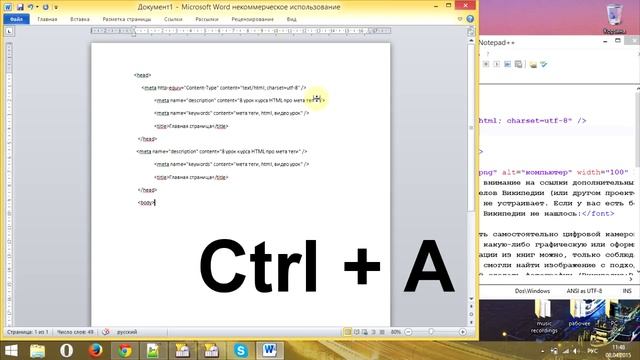Open Google Chrome from the taskbar

coord(125,351)
